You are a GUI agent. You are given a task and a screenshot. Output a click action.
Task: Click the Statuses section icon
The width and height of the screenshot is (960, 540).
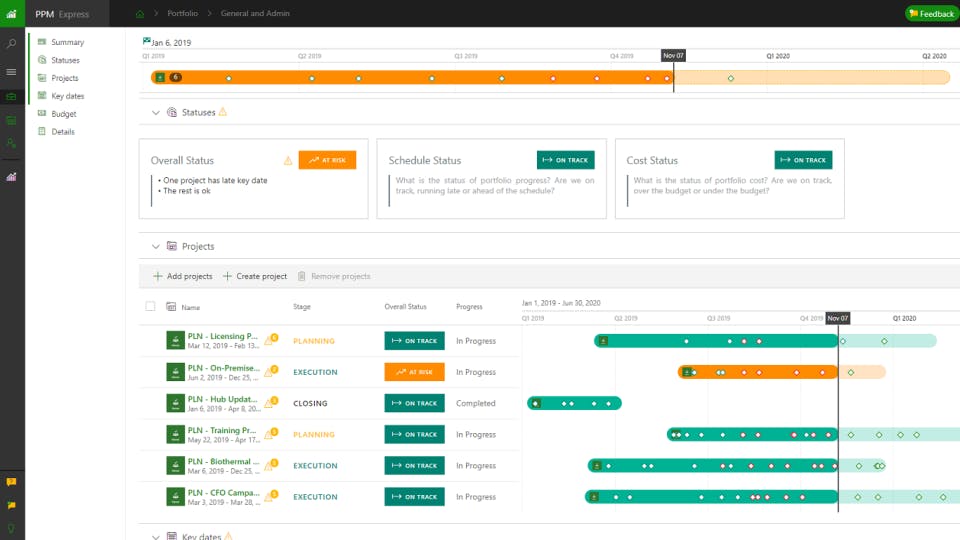click(x=172, y=112)
